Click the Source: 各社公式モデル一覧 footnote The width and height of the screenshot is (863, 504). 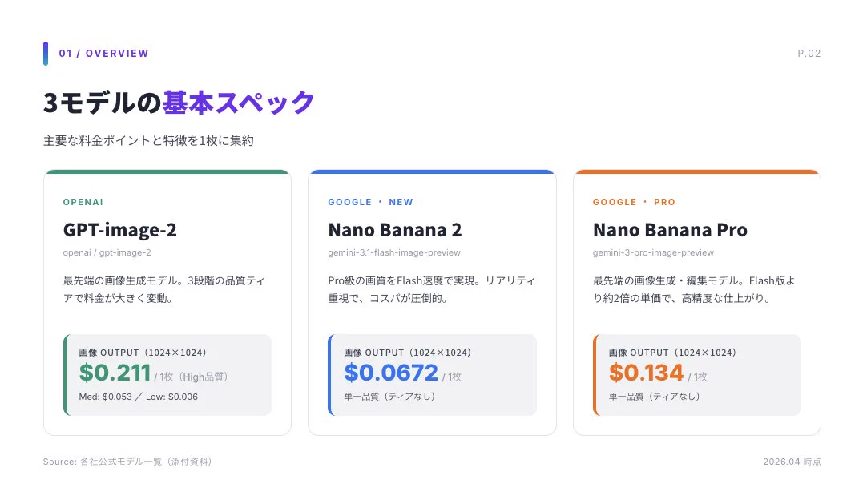[127, 462]
